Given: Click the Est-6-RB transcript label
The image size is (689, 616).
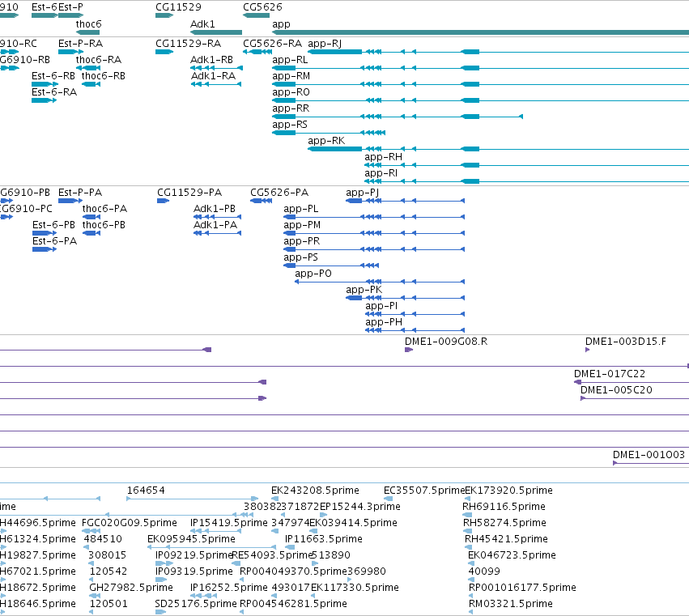Looking at the screenshot, I should point(53,76).
